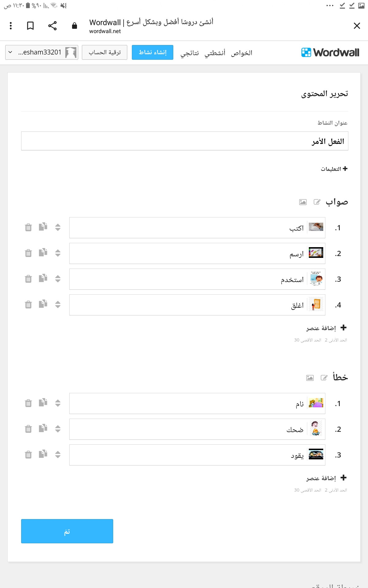Delete the اكتب item with trash icon
368x588 pixels.
[28, 227]
